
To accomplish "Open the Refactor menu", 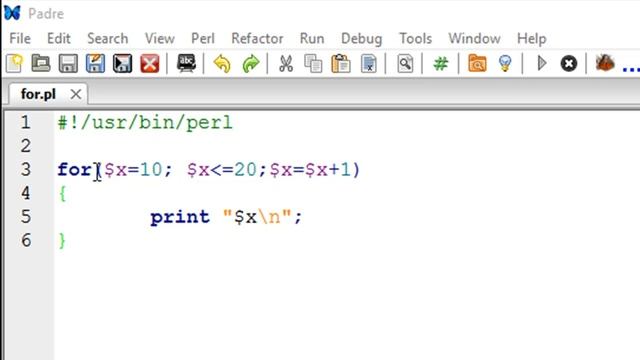I will (x=257, y=38).
